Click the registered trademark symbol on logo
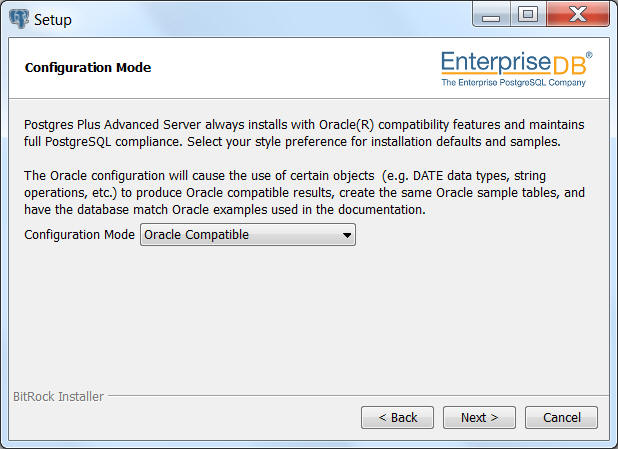 pyautogui.click(x=589, y=55)
